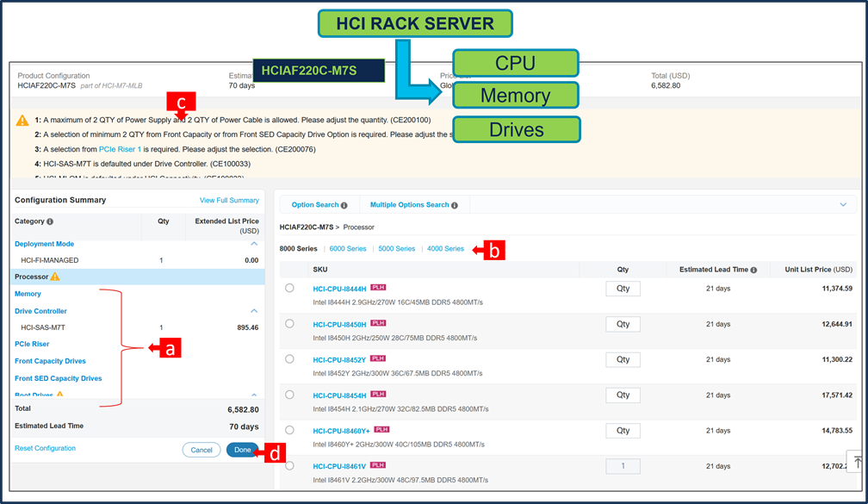Click the HCI-SAS-M7T summary row
The height and width of the screenshot is (504, 868).
point(137,327)
